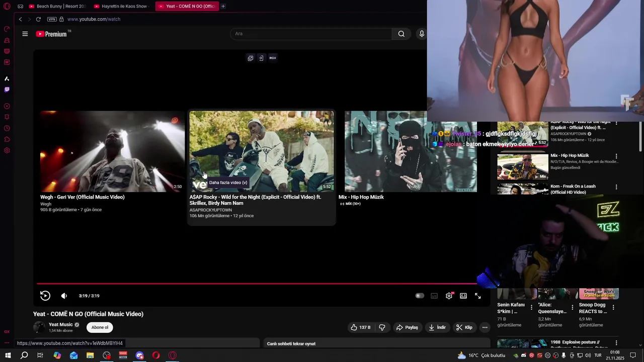This screenshot has width=644, height=362.
Task: Open options for 1988 Explosive posture video
Action: 616,343
